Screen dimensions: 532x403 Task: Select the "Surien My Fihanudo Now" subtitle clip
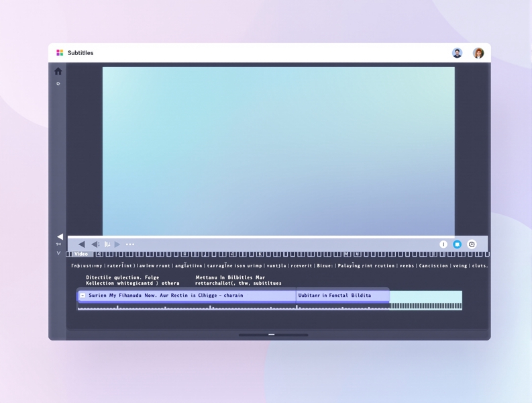click(x=187, y=296)
